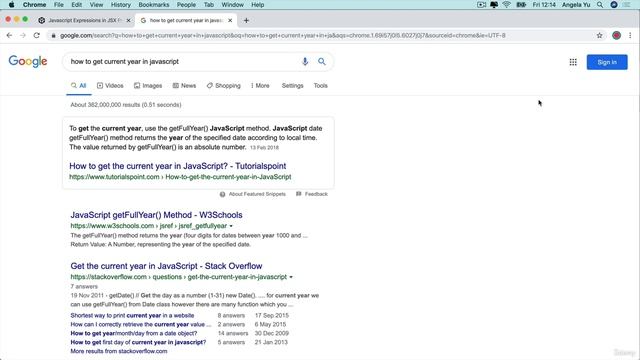Image resolution: width=640 pixels, height=360 pixels.
Task: Click the tutorialspoint.com green URL
Action: click(180, 177)
